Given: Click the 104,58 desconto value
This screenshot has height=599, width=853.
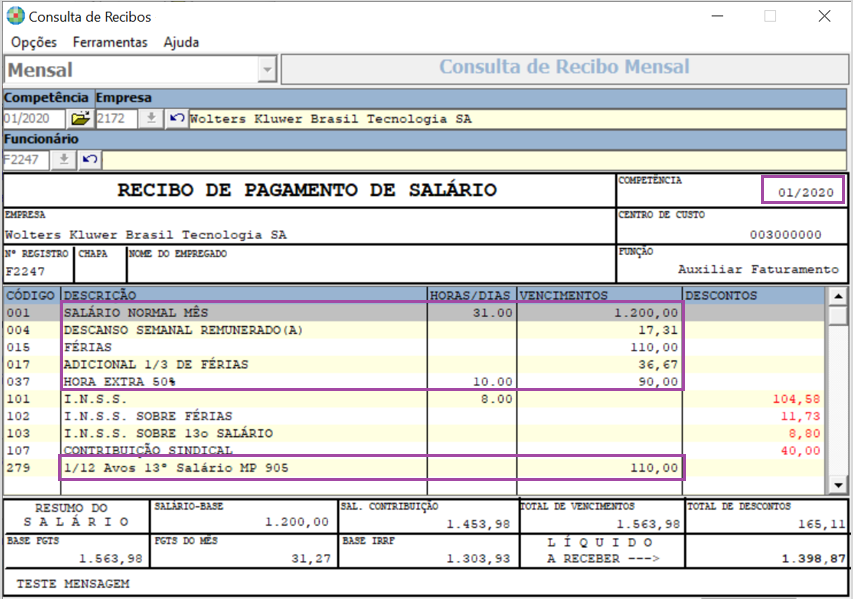Looking at the screenshot, I should tap(796, 399).
